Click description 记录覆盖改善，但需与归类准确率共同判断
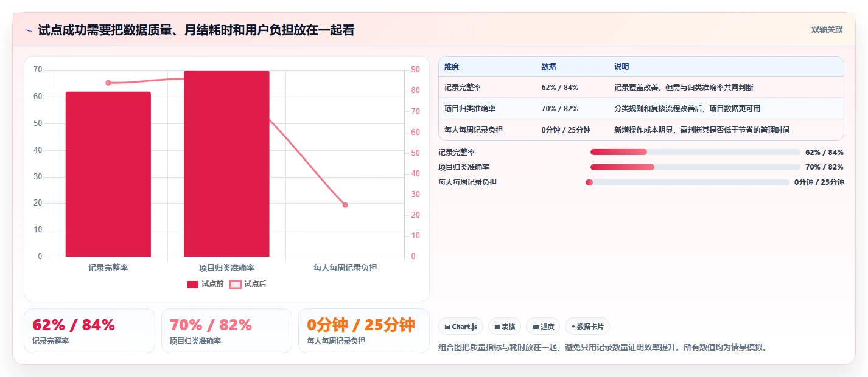Screen dimensions: 868x377 click(x=684, y=88)
